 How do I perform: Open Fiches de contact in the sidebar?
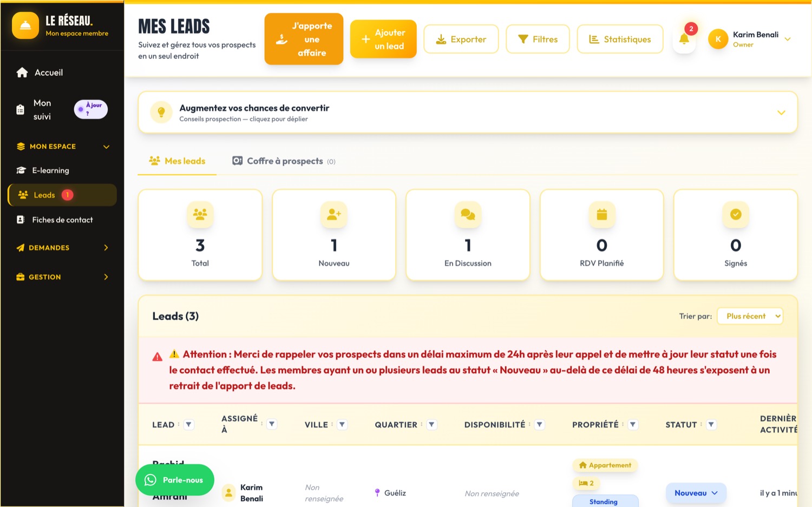click(x=63, y=220)
